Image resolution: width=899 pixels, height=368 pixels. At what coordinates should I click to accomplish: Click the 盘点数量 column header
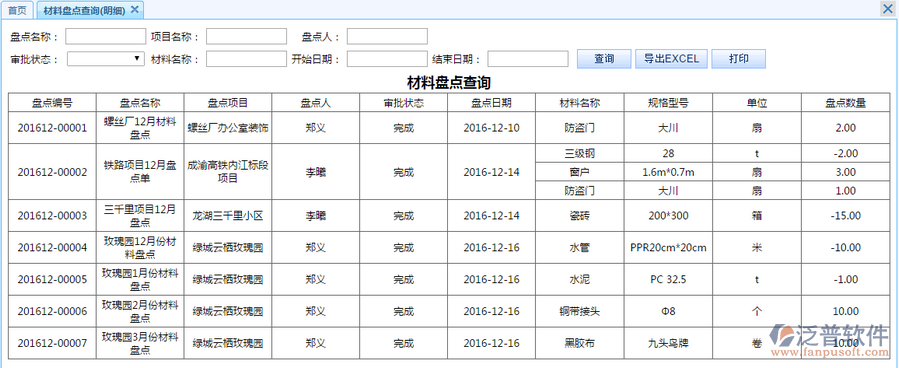tap(846, 103)
